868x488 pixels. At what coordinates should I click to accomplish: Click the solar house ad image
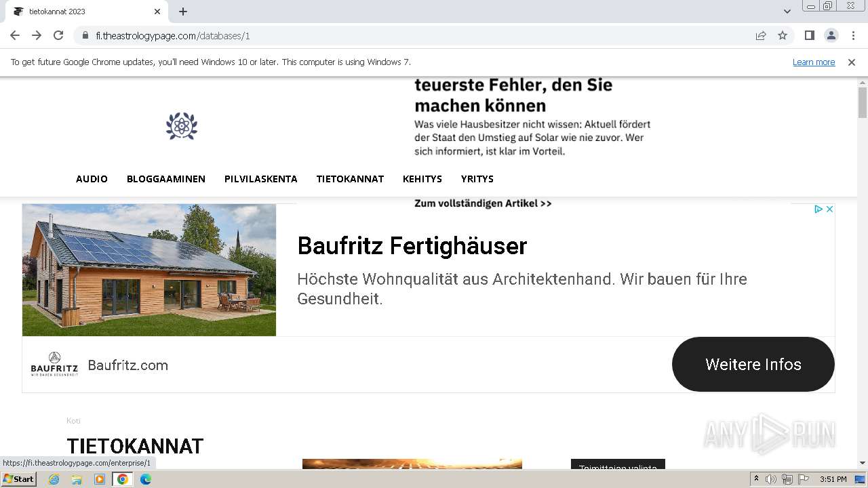point(149,270)
